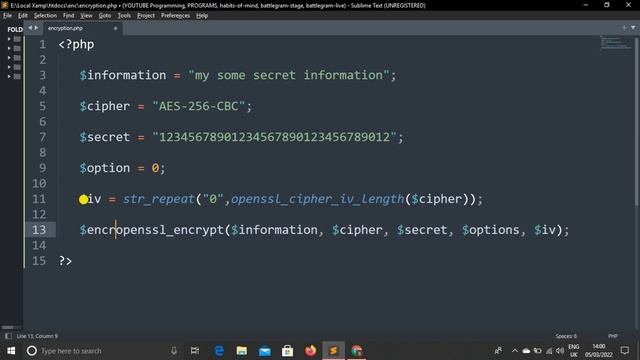Click str_repeat function on line 11
This screenshot has height=360, width=640.
pos(159,199)
